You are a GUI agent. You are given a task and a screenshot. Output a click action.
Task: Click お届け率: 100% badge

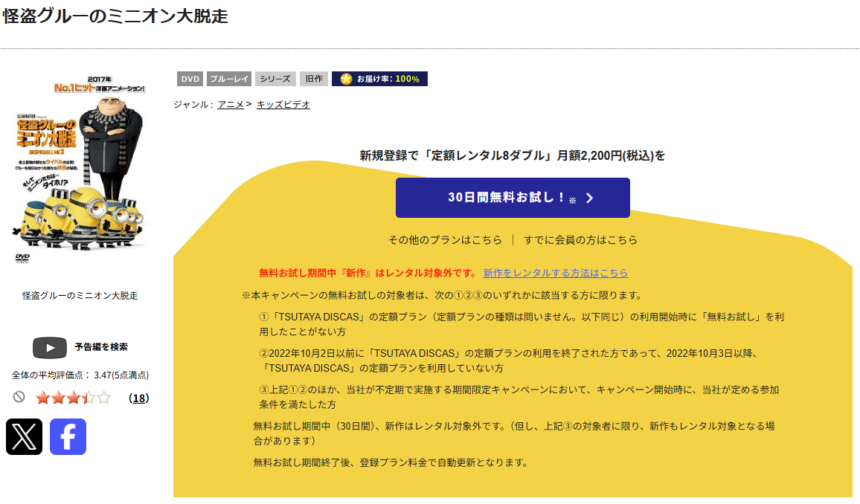pyautogui.click(x=379, y=79)
